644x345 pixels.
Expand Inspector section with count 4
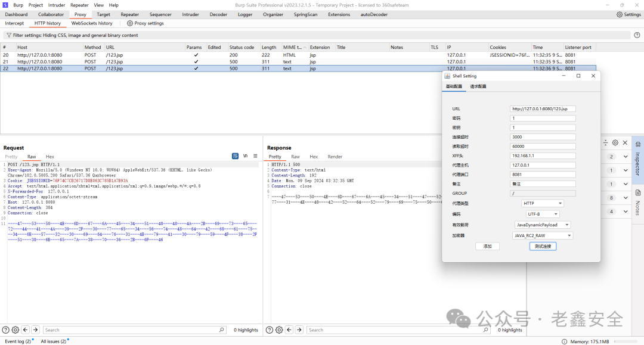pos(625,212)
